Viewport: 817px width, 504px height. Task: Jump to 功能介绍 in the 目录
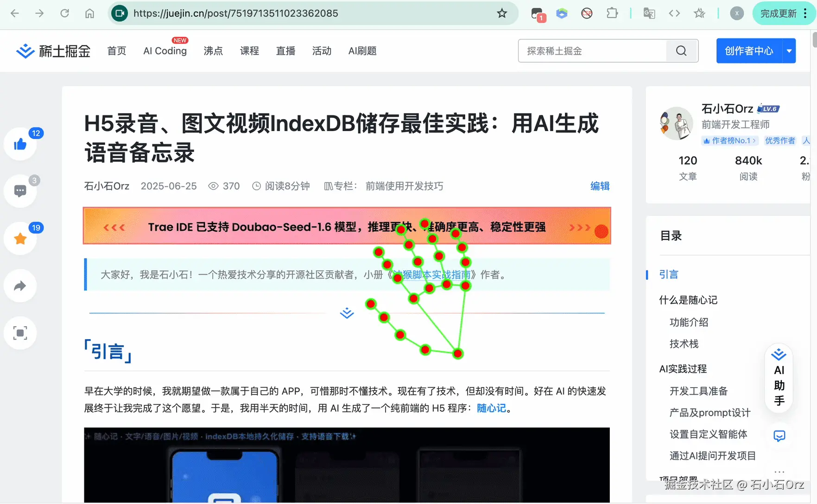[689, 322]
